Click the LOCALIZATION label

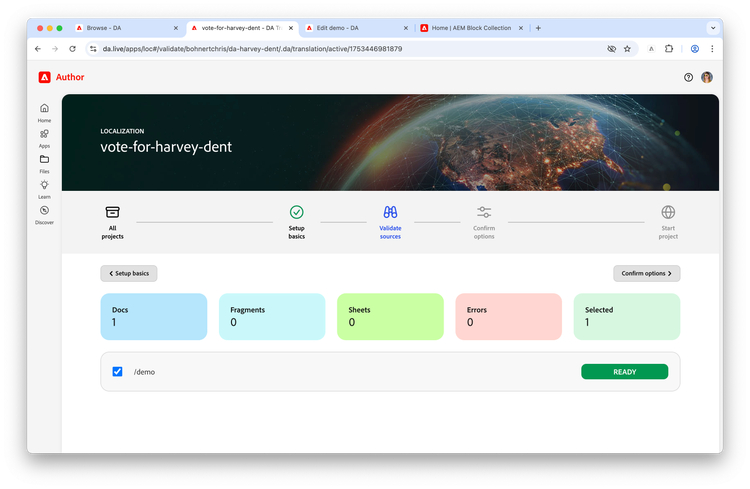[x=122, y=131]
